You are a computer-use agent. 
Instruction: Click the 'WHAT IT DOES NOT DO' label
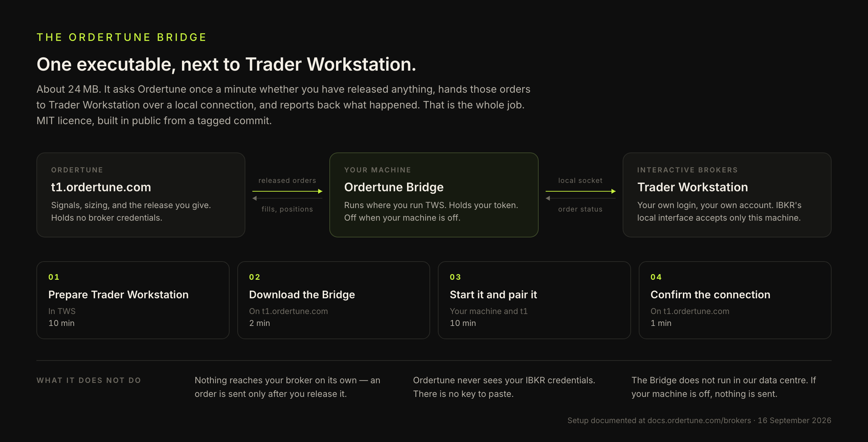[x=89, y=380]
